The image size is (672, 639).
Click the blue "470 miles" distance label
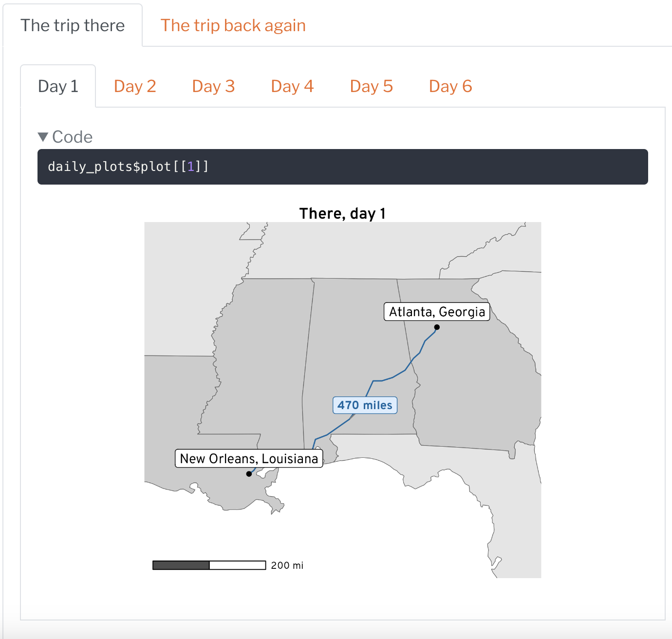(x=365, y=405)
